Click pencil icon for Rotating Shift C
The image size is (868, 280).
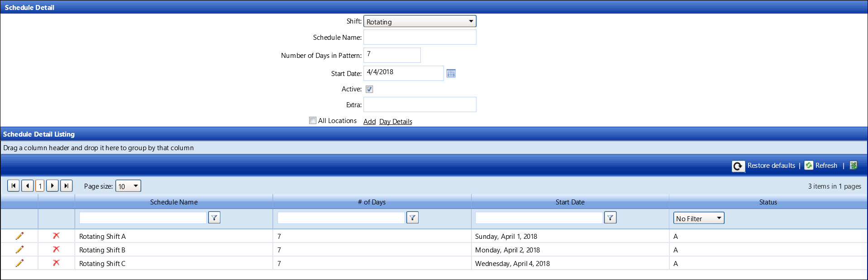[x=19, y=263]
